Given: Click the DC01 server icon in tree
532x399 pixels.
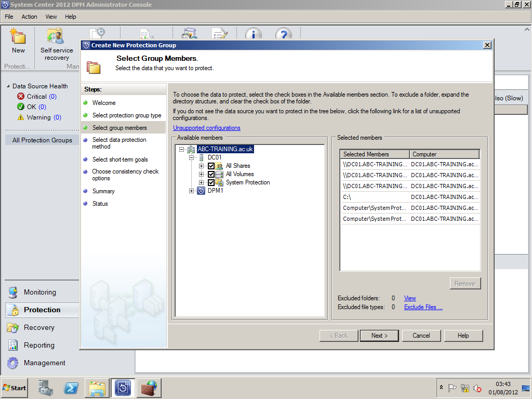Looking at the screenshot, I should coord(201,157).
